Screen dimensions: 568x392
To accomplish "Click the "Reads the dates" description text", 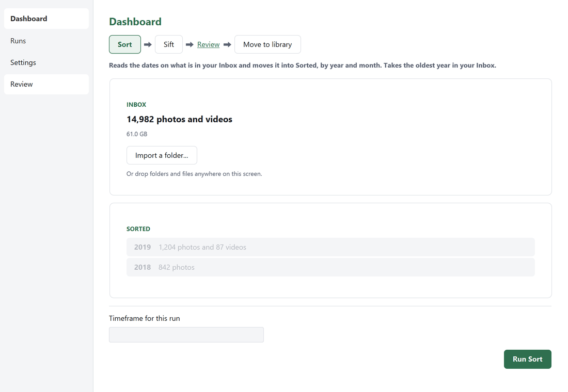I will (x=303, y=66).
